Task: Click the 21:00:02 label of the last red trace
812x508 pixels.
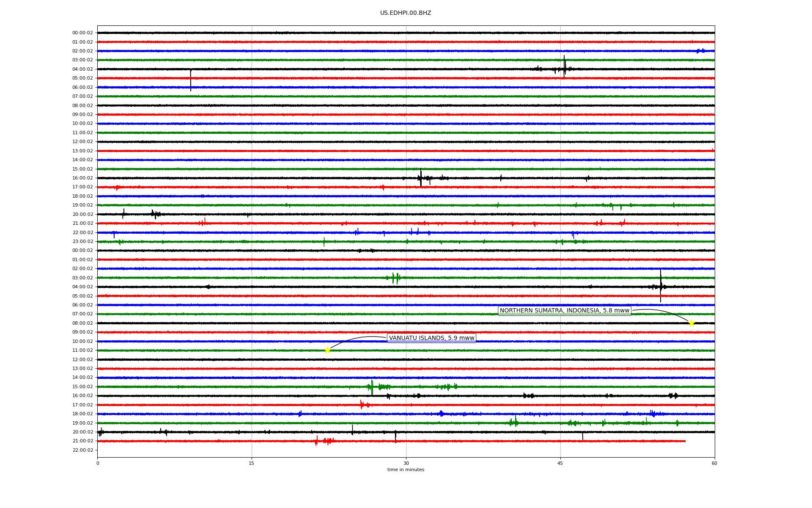Action: 82,441
